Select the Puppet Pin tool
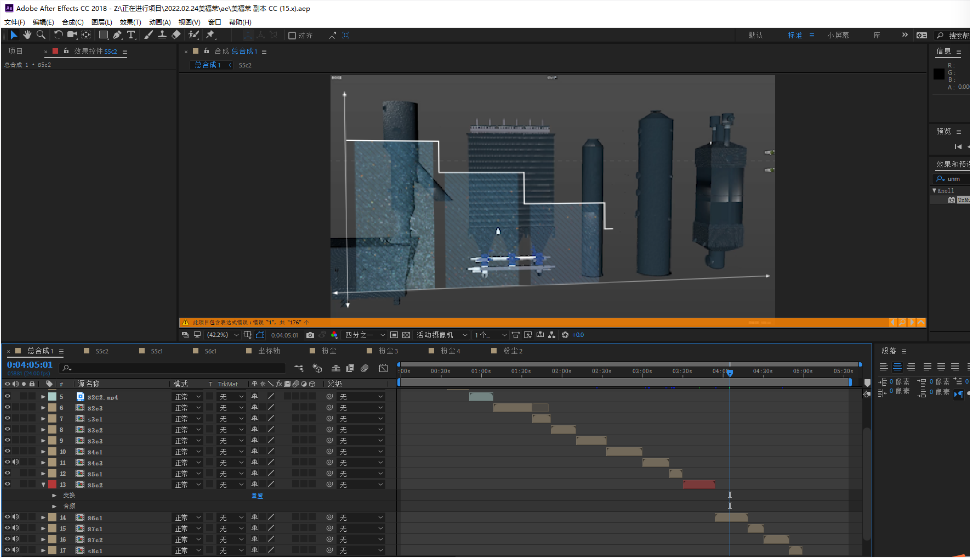 point(210,35)
